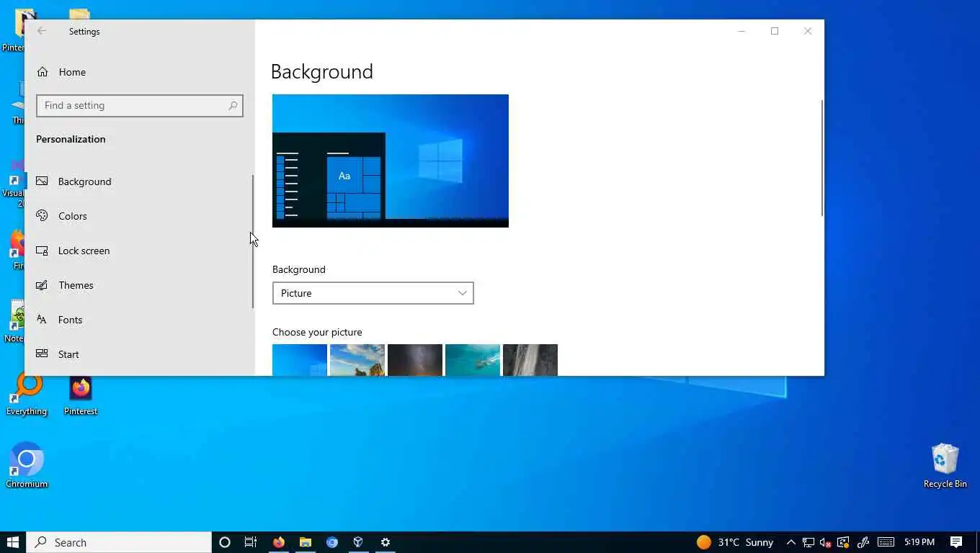Click the Fonts AA icon in sidebar
Screen dimensions: 980x553
pyautogui.click(x=43, y=320)
